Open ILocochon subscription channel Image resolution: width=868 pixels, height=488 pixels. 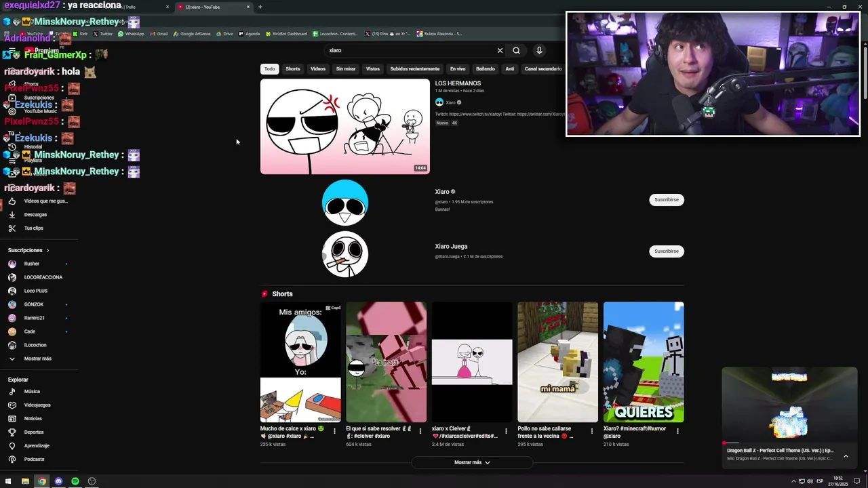pos(35,345)
